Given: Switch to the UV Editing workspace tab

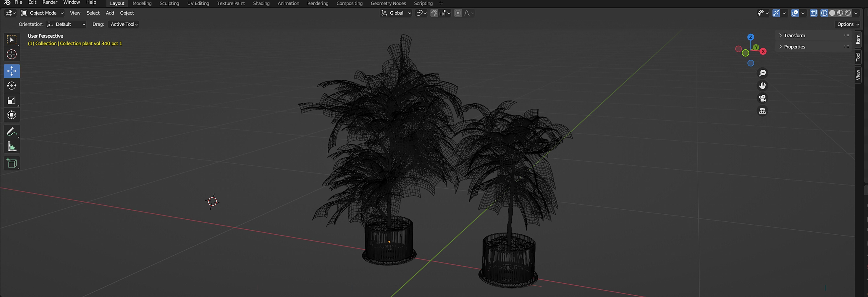Looking at the screenshot, I should point(198,3).
